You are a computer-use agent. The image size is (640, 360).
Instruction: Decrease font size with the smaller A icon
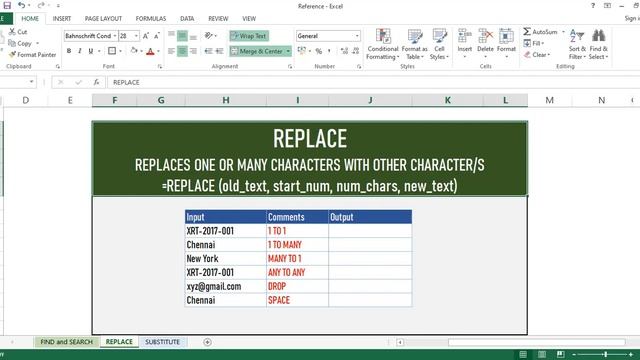156,36
